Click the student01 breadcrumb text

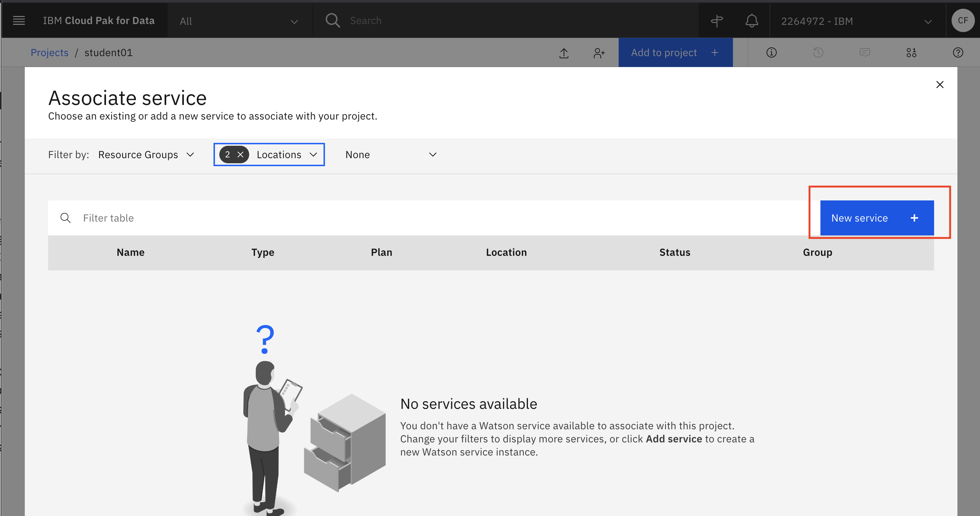tap(109, 52)
